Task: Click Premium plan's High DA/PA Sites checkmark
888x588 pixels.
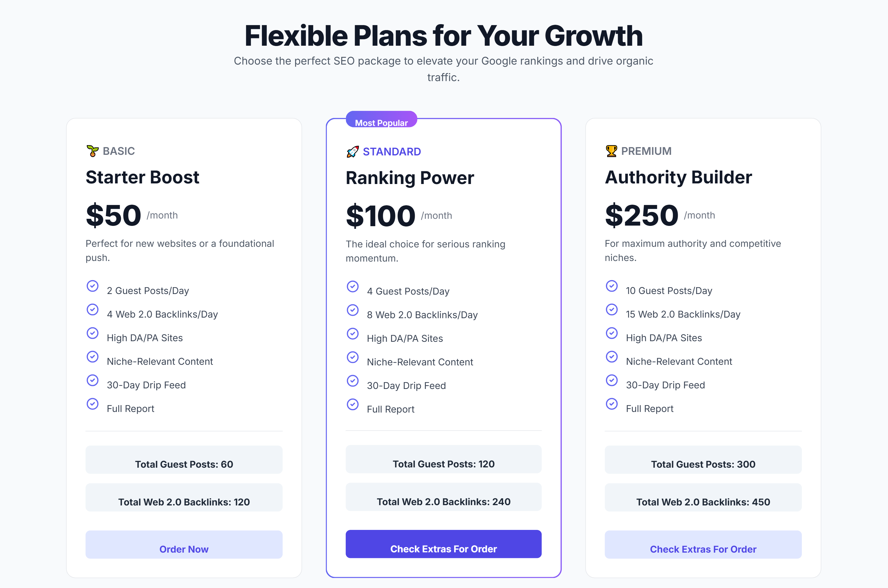Action: click(612, 333)
